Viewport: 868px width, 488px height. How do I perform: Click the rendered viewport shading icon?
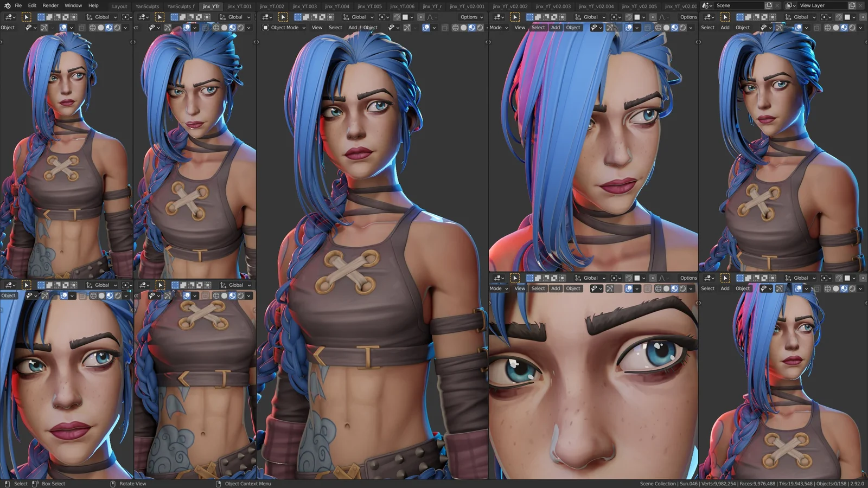pyautogui.click(x=480, y=27)
